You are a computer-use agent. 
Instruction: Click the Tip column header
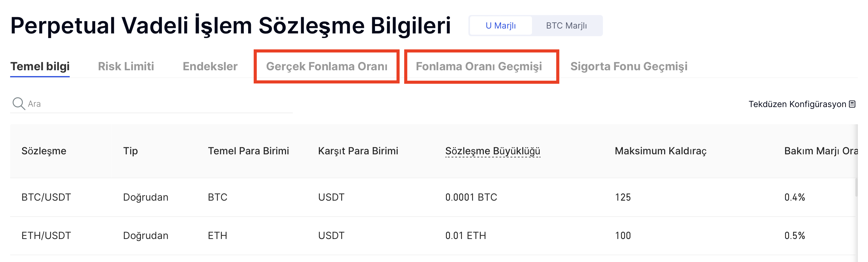coord(131,151)
